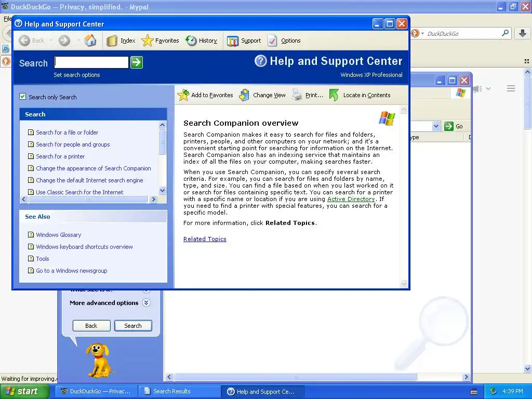Click the Back button in Search Companion

pyautogui.click(x=91, y=326)
